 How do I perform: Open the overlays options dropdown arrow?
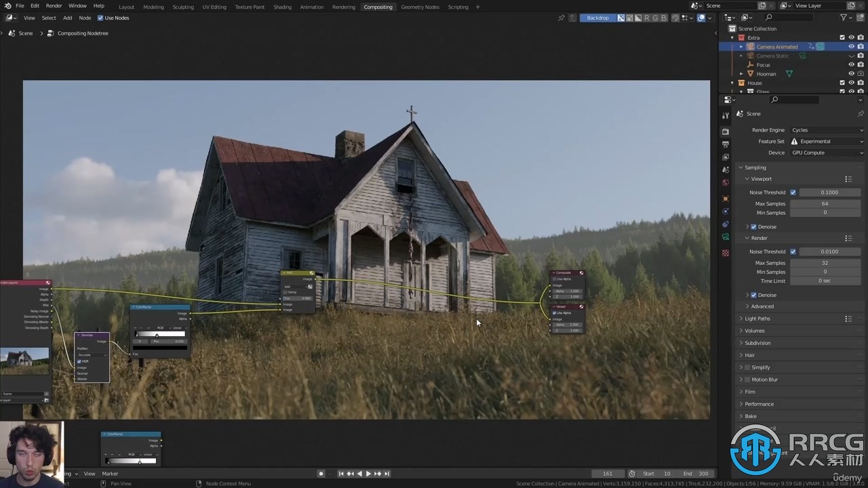(709, 18)
